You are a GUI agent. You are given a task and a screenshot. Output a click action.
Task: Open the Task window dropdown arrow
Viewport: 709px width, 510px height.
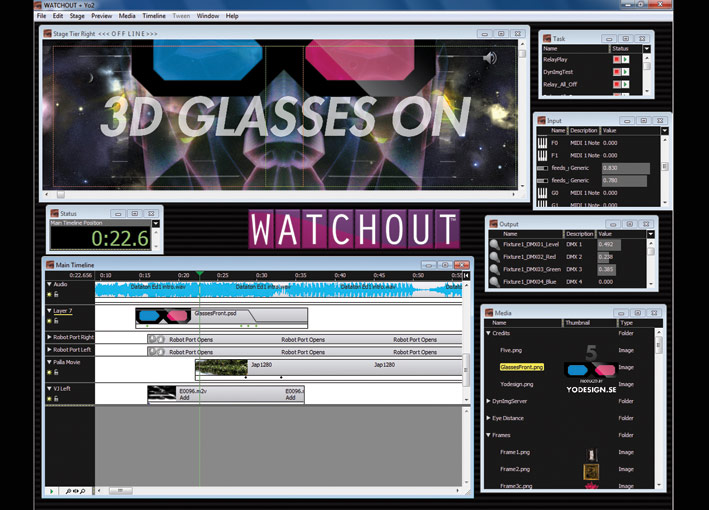coord(647,49)
